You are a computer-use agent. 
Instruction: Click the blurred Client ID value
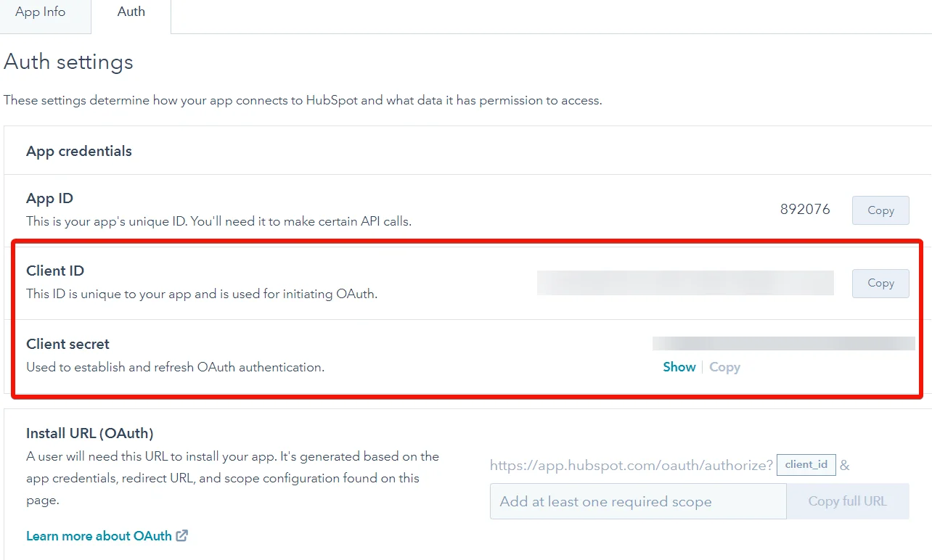(x=685, y=283)
